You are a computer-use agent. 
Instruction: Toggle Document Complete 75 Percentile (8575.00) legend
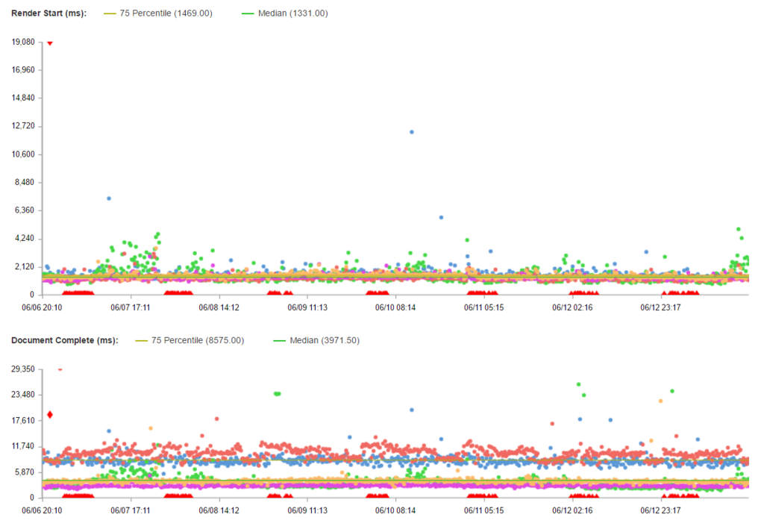point(190,340)
